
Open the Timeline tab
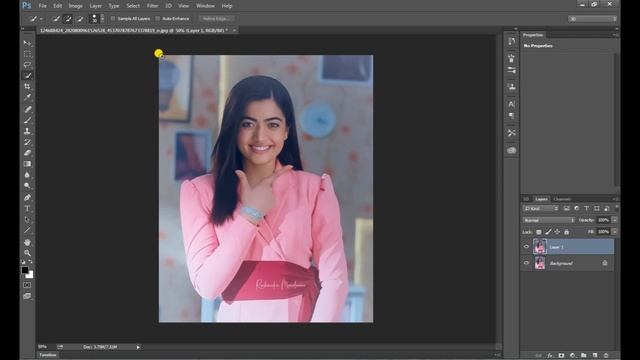point(48,355)
